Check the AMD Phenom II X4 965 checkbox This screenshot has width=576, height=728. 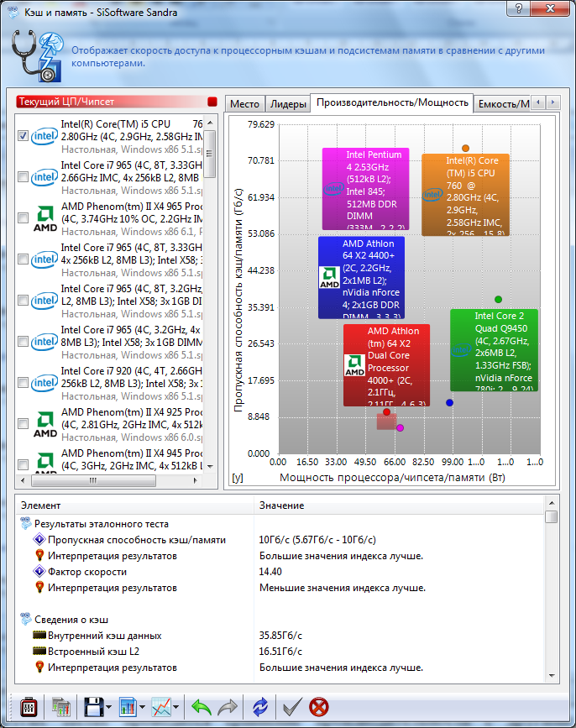(24, 217)
